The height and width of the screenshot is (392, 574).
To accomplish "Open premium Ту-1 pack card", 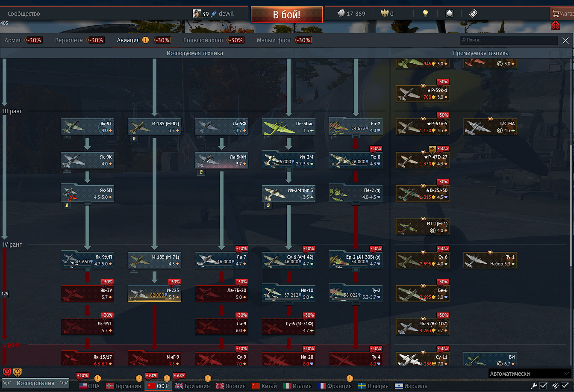I will (x=490, y=260).
